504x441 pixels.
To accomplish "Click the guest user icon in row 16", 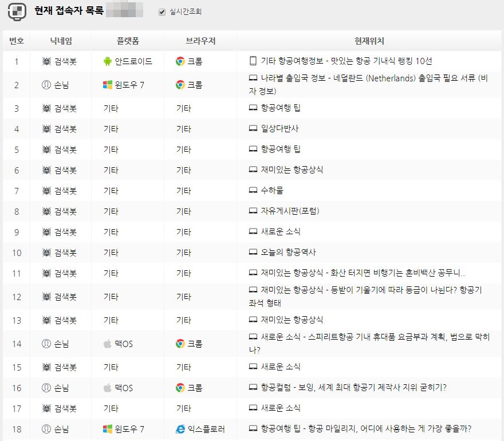I will coord(46,388).
